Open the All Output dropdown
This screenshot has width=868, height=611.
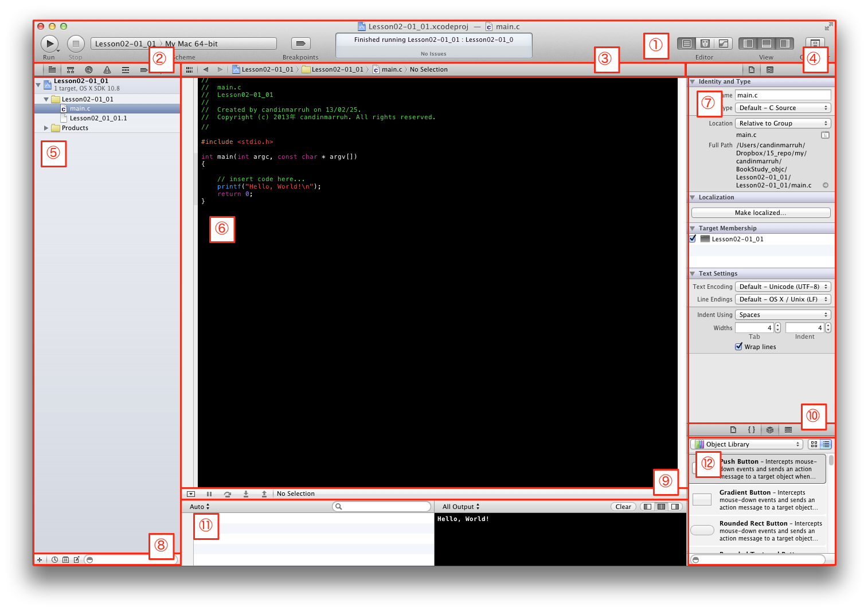[461, 507]
